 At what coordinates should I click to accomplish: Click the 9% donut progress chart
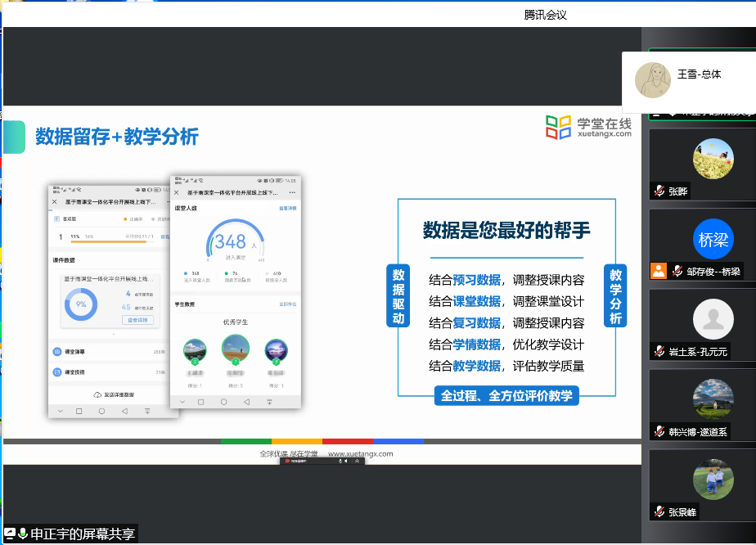[x=81, y=304]
